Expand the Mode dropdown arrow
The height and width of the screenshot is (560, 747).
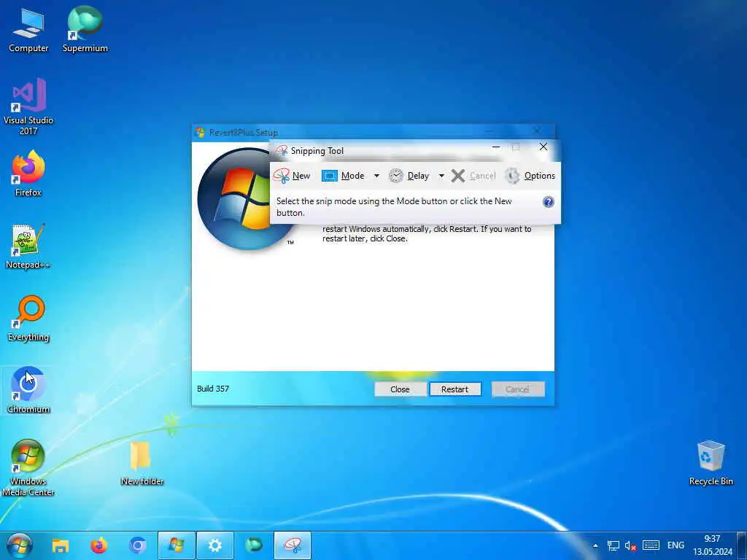point(376,176)
